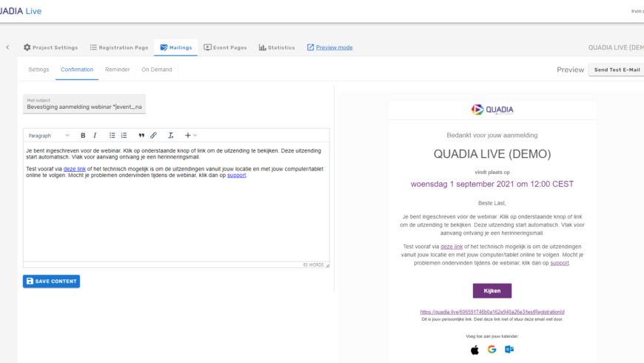This screenshot has width=644, height=363.
Task: Click Registration Page list icon
Action: coord(93,47)
